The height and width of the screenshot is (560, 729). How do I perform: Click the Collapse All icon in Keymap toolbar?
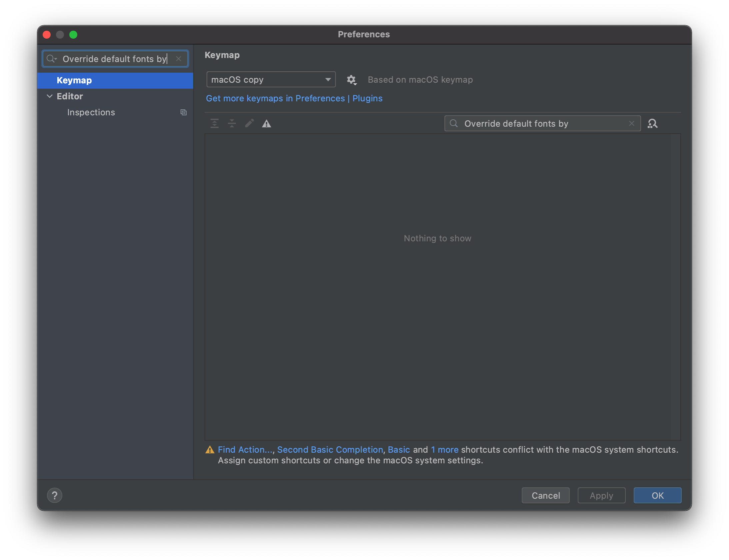click(x=232, y=124)
